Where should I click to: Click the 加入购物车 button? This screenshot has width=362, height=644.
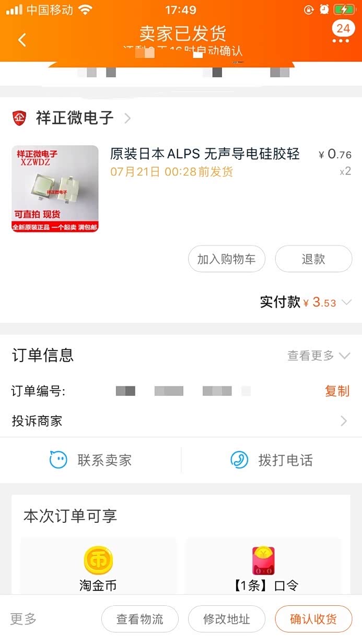(x=227, y=259)
